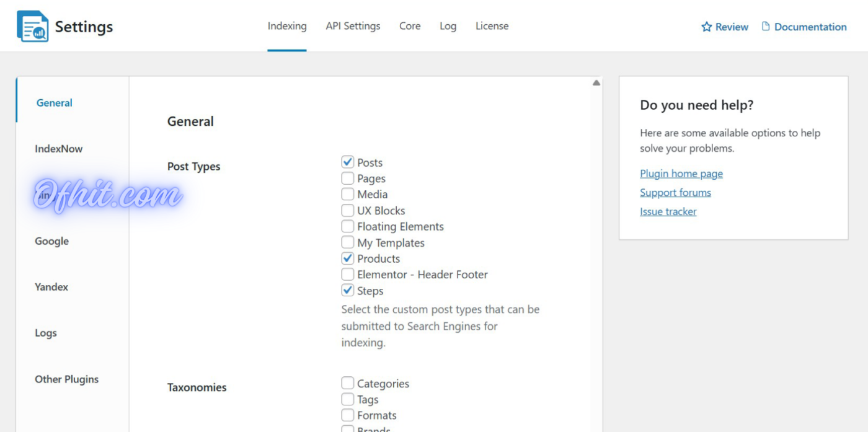Image resolution: width=868 pixels, height=432 pixels.
Task: Disable the Products post type checkbox
Action: pyautogui.click(x=348, y=258)
